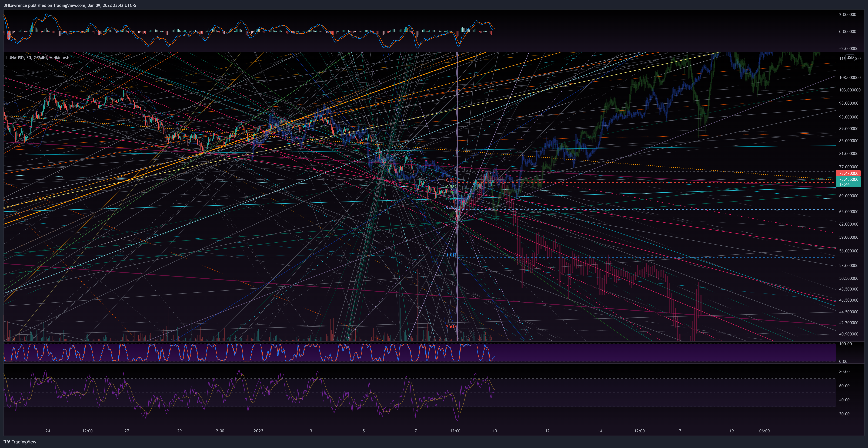Click the 56.000000 price axis label
Image resolution: width=868 pixels, height=448 pixels.
pos(849,251)
